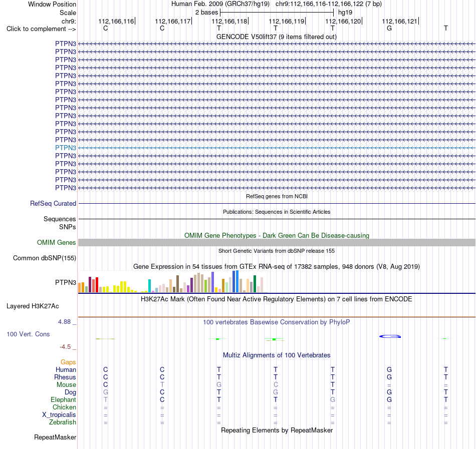Click the Layered H3K27Ac label
The image size is (476, 449).
coord(33,306)
